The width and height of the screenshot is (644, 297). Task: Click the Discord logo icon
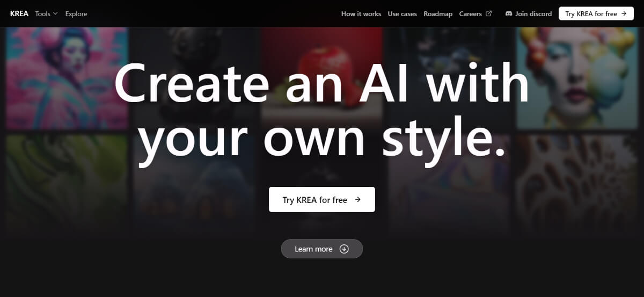[509, 14]
